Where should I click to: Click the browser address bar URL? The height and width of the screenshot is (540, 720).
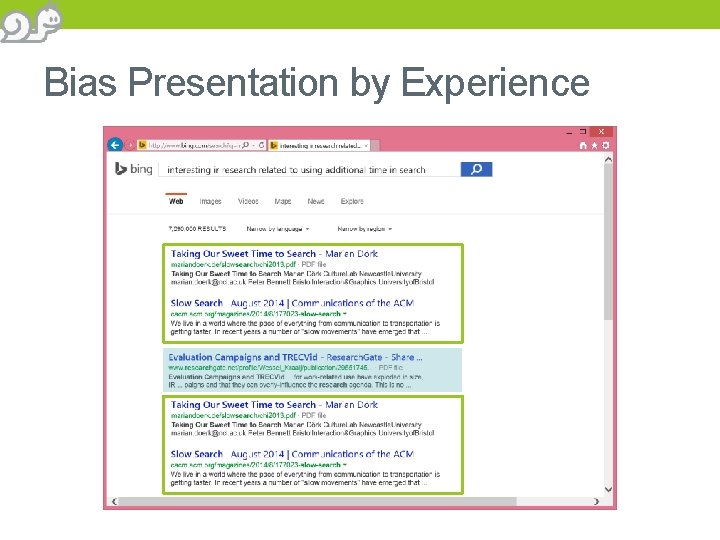[193, 146]
